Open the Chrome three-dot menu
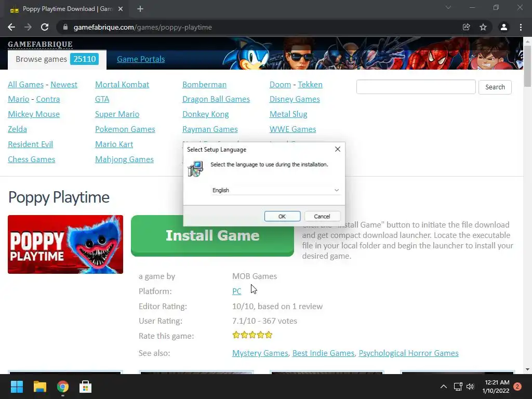 (521, 27)
